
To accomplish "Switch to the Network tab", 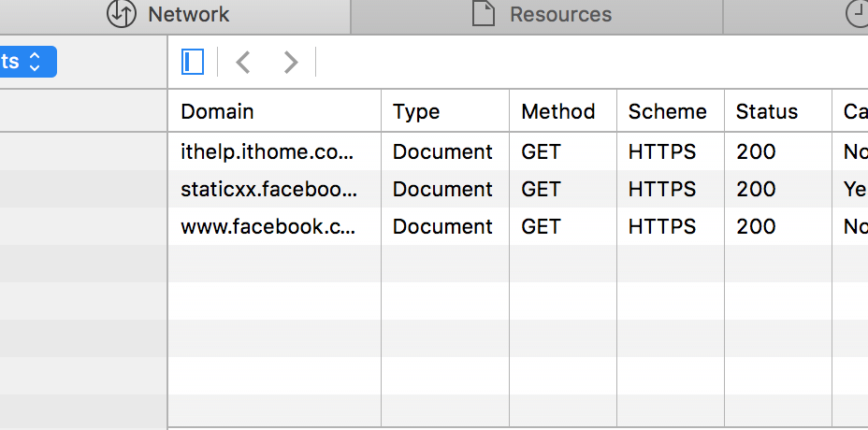I will point(187,15).
